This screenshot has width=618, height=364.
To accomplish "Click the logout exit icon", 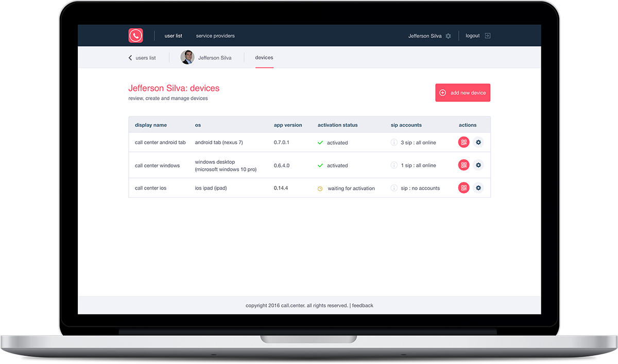I will (x=488, y=36).
